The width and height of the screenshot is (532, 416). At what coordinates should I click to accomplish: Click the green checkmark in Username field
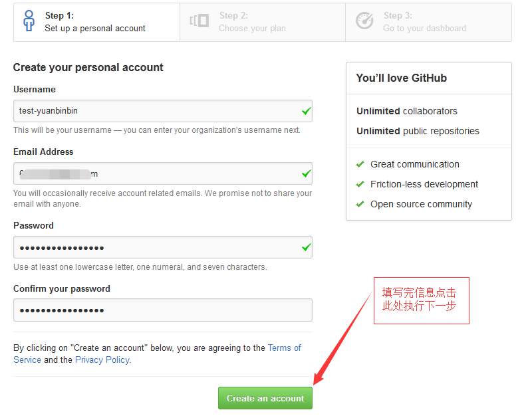[306, 111]
